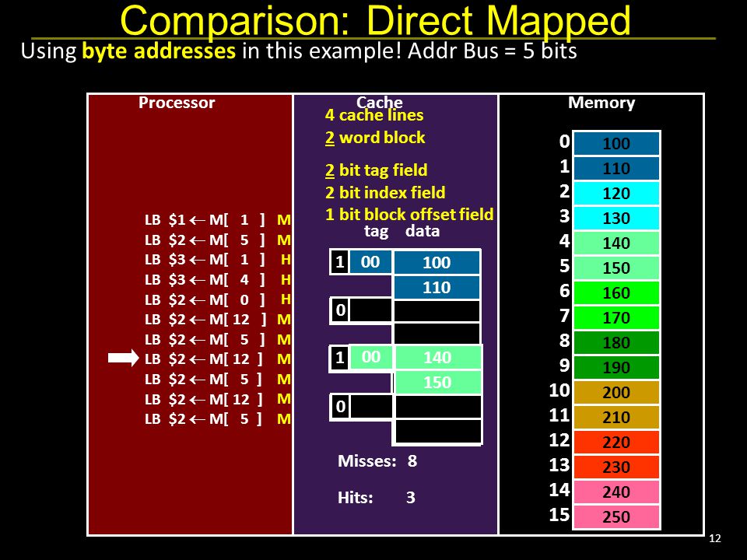The image size is (747, 560).
Task: Select instruction 'LB $3 ← M[ 1 ]'
Action: coord(205,260)
